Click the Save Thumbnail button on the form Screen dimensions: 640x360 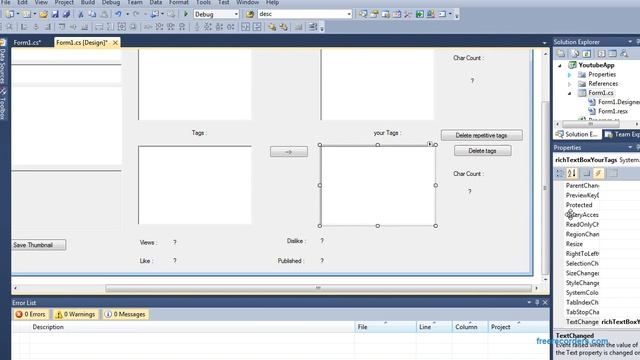[38, 245]
